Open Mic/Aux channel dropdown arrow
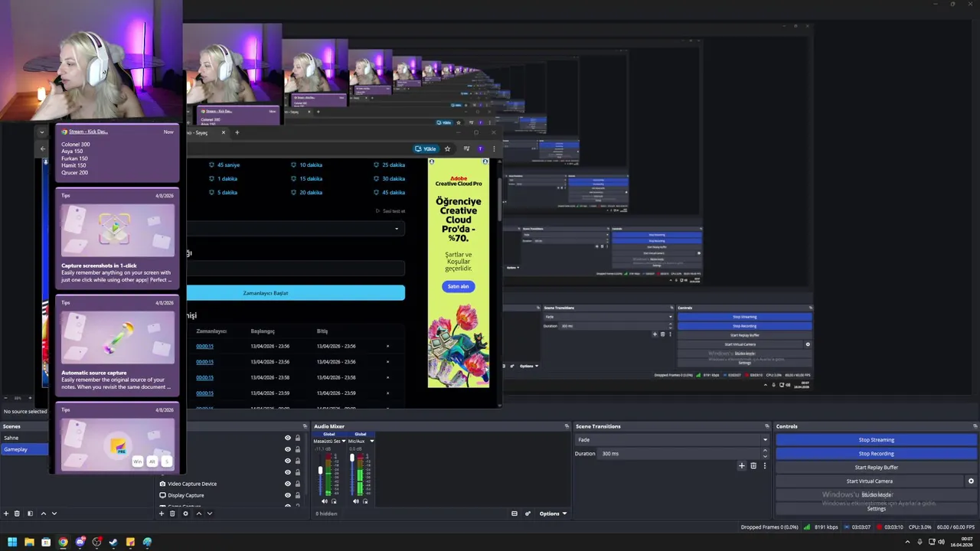 tap(372, 441)
